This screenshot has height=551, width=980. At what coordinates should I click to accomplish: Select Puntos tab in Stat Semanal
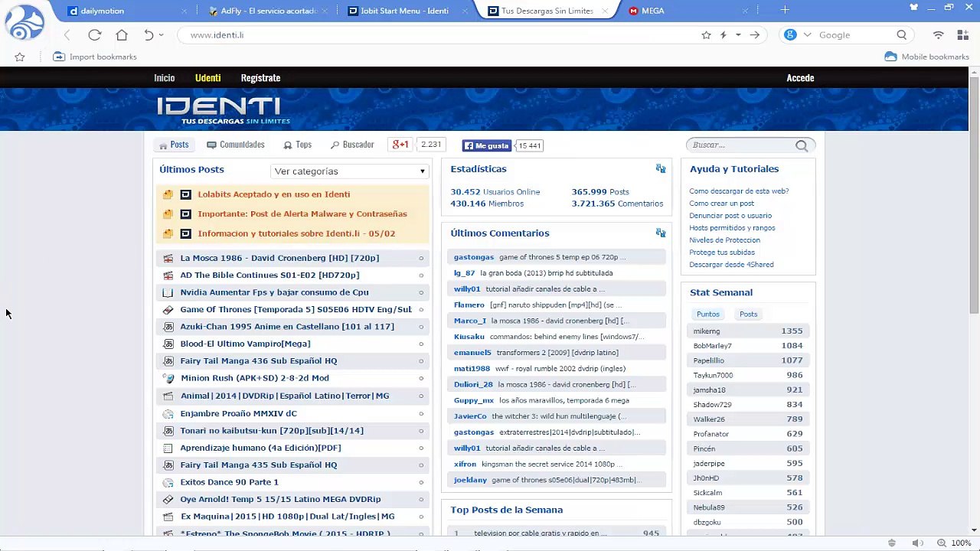click(x=708, y=315)
